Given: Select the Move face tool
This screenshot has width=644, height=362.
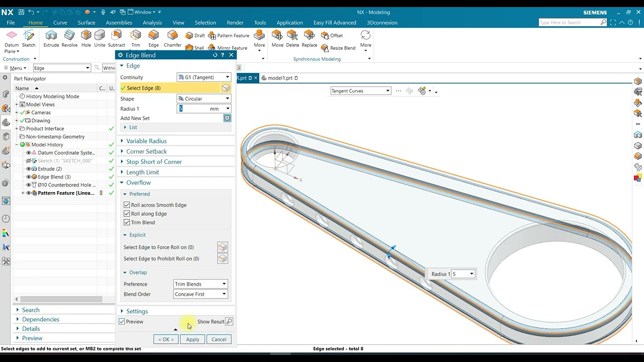Looking at the screenshot, I should 277,39.
